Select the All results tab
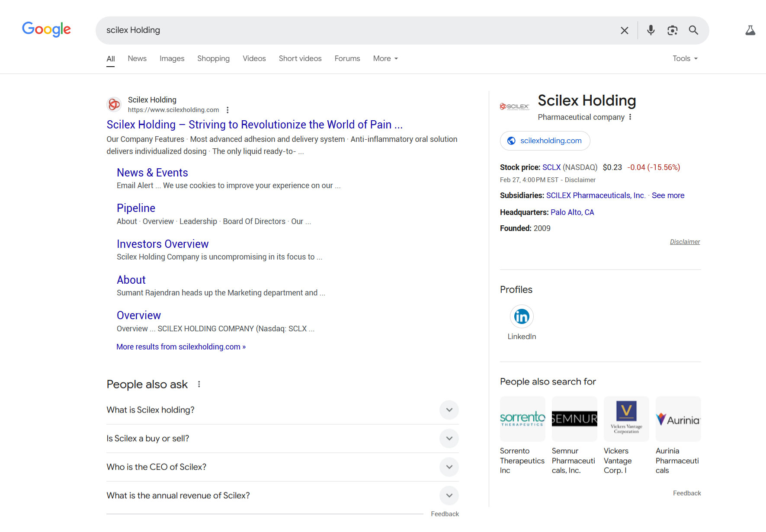This screenshot has height=532, width=766. (x=111, y=59)
